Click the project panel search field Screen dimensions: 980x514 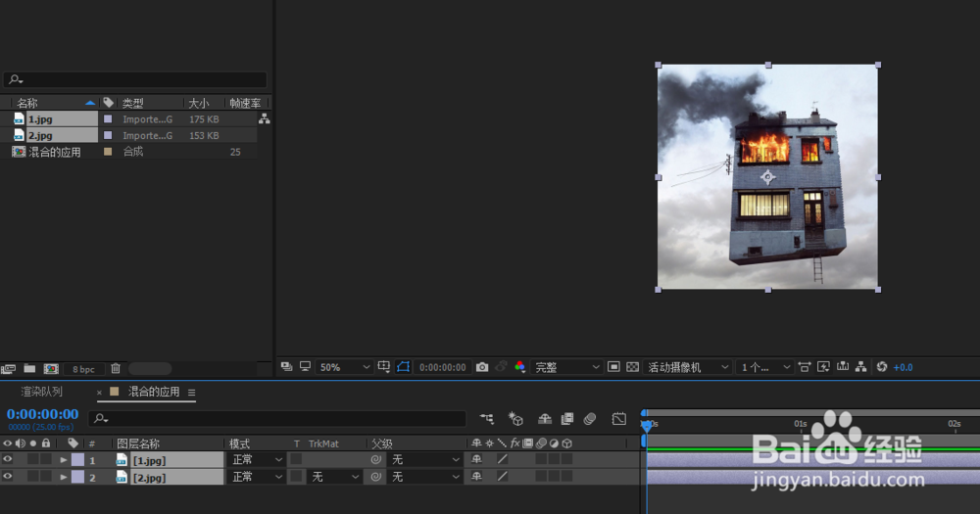tap(135, 79)
